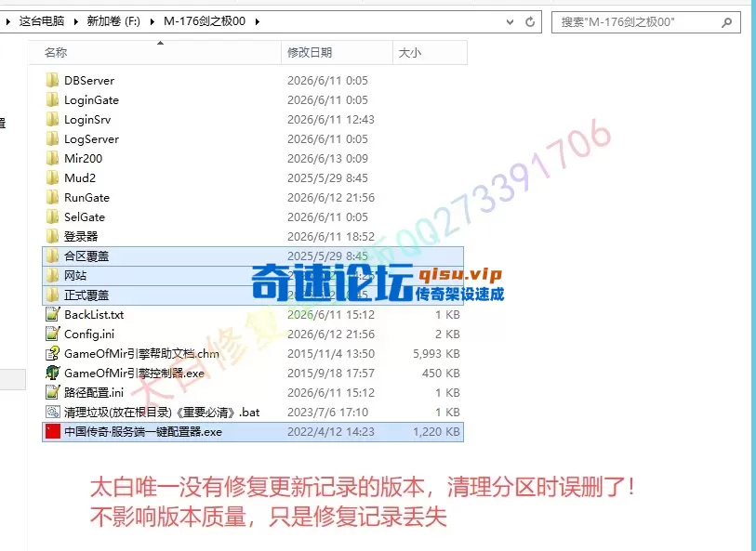Expand the arrow after 新加卷 (F:) breadcrumb
Screen dimensions: 756x551
click(153, 21)
